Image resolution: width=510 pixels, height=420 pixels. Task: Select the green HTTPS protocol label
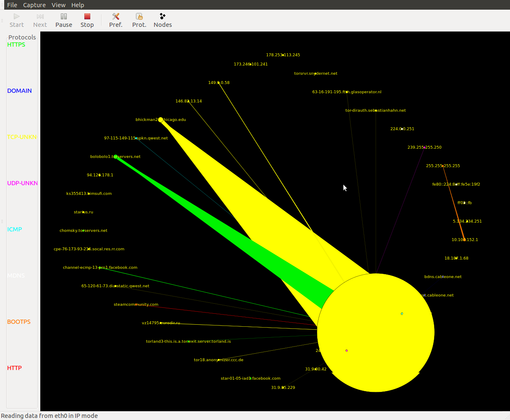[16, 45]
